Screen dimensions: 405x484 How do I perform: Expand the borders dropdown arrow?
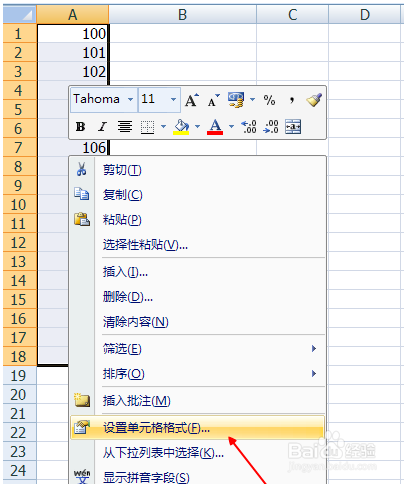[x=163, y=127]
